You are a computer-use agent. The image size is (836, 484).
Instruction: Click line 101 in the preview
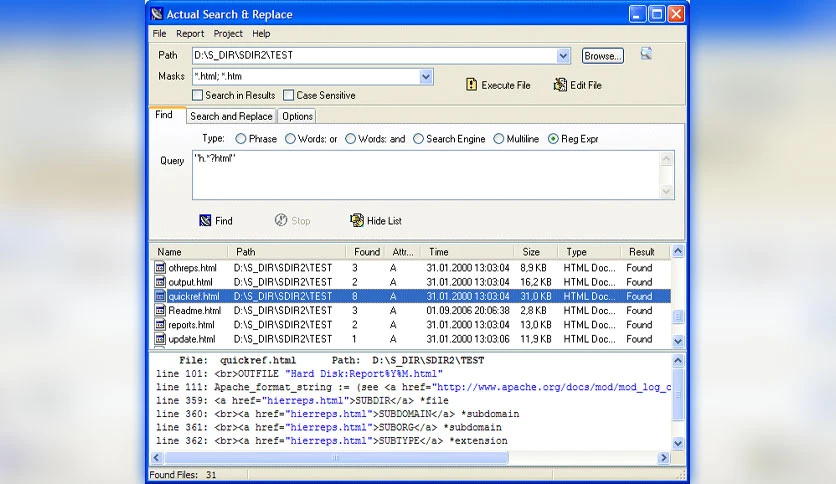click(x=299, y=374)
